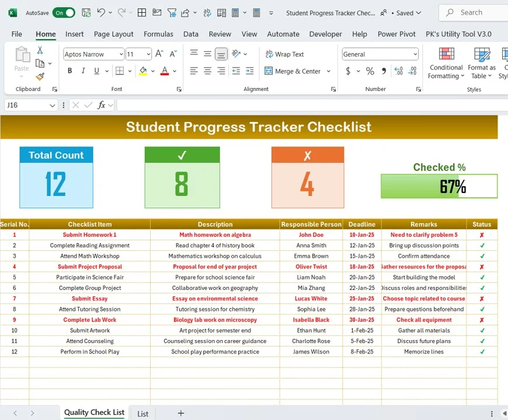Click the Increase Font Size icon
508x420 pixels.
click(159, 54)
